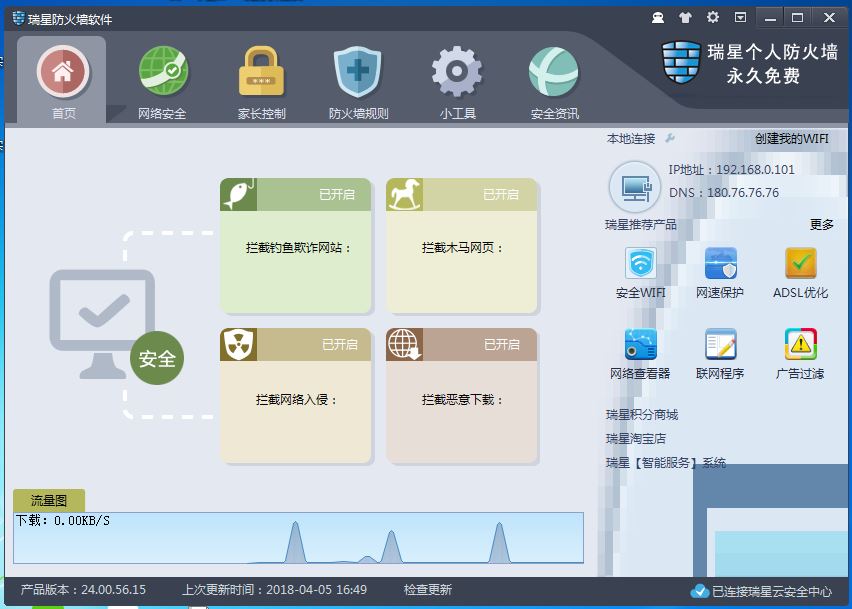This screenshot has width=852, height=609.
Task: Click wrench icon beside 本地连接
Action: coord(670,139)
